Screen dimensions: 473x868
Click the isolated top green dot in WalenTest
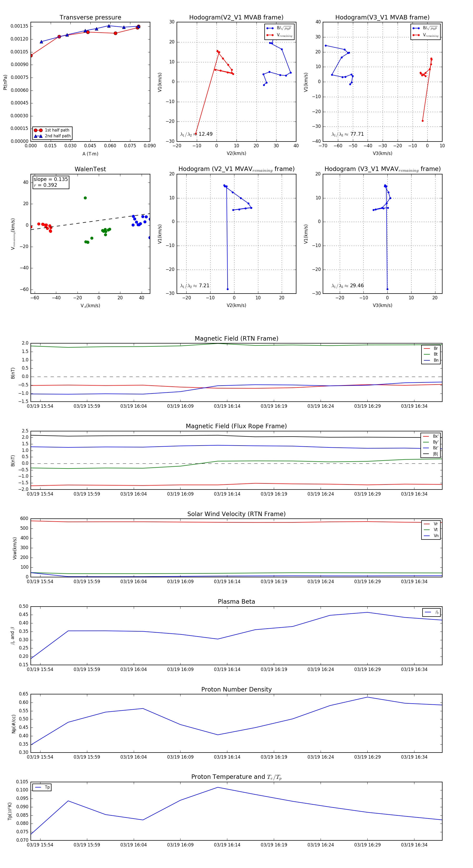[85, 198]
